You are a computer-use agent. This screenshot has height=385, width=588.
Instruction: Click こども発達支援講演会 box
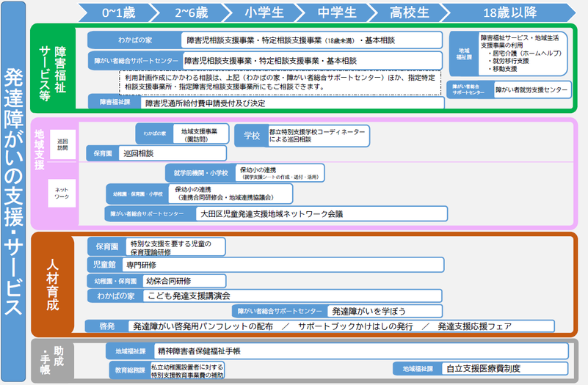click(x=292, y=296)
